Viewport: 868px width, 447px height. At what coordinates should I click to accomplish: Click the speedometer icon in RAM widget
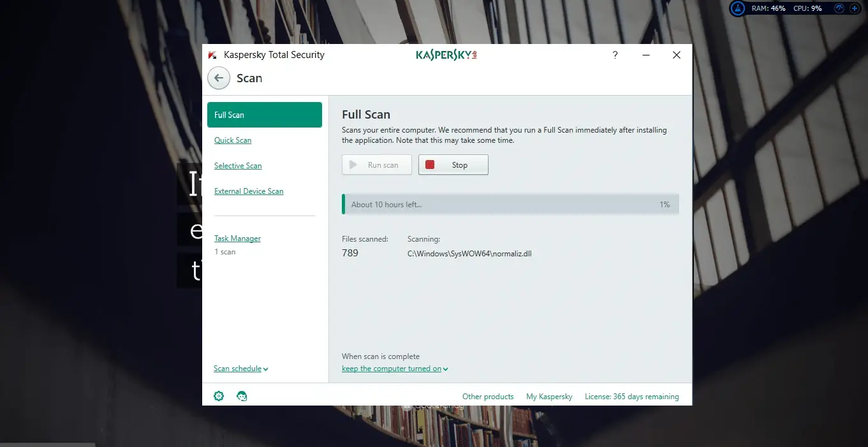pyautogui.click(x=839, y=9)
